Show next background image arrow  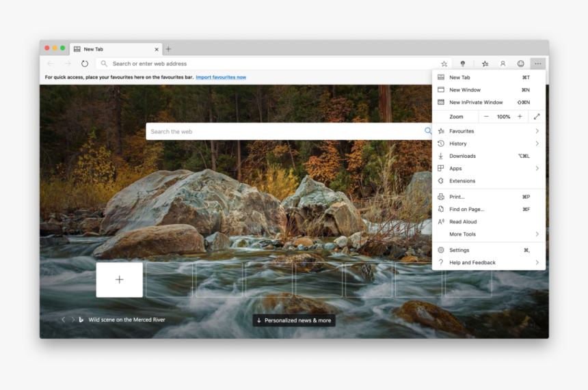pyautogui.click(x=72, y=320)
